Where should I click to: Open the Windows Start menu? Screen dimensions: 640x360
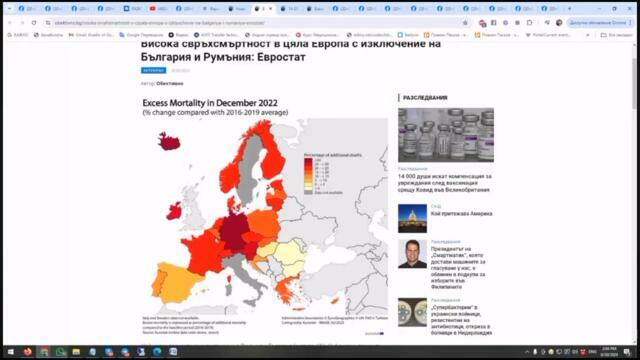click(11, 351)
